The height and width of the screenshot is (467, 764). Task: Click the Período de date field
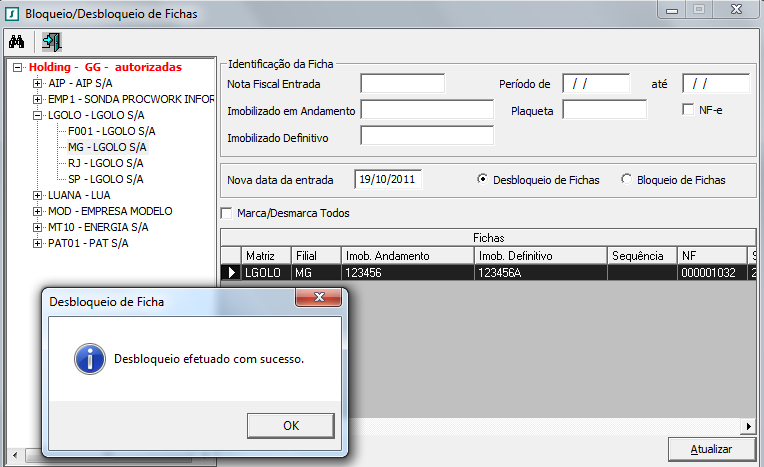596,83
